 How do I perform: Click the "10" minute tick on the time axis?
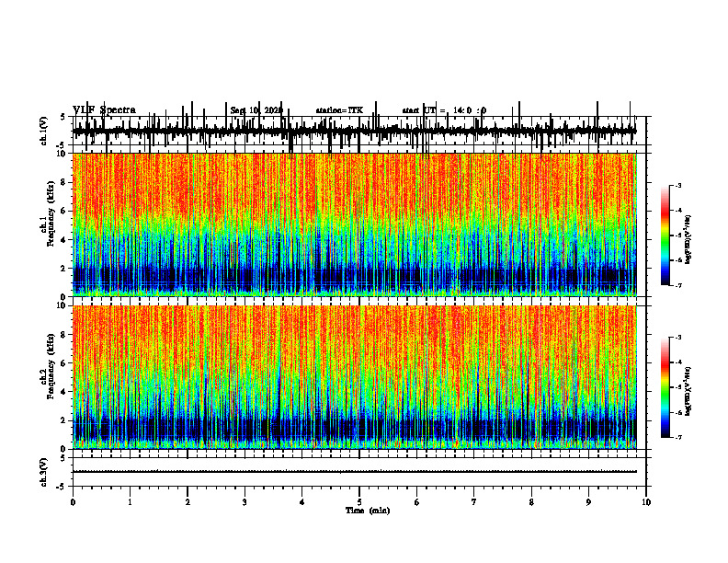click(x=646, y=502)
